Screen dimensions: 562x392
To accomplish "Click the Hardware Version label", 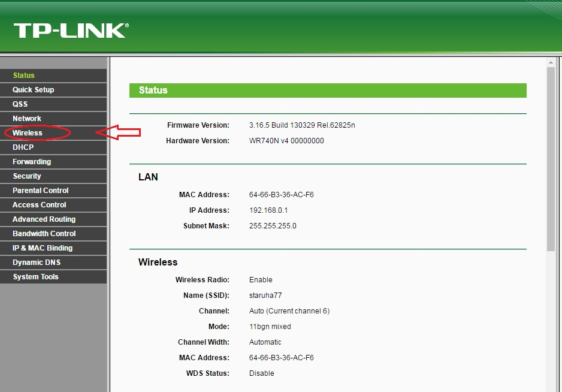I will point(198,141).
